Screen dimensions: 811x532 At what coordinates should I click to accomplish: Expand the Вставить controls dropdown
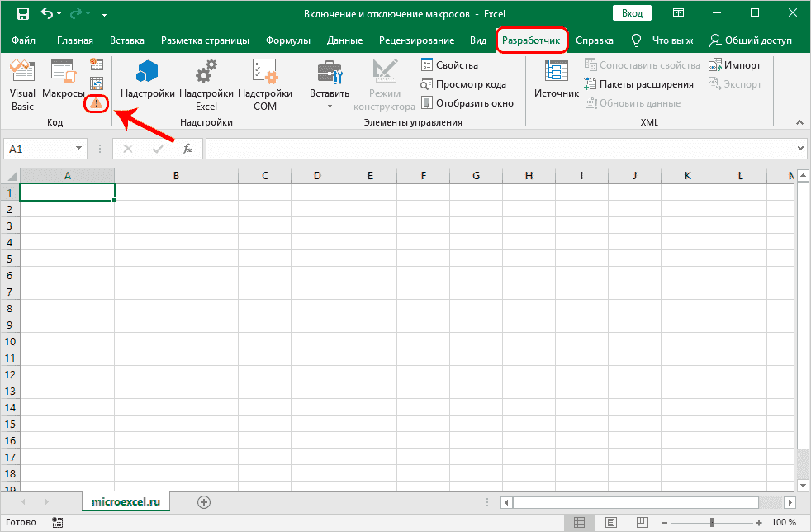coord(330,106)
